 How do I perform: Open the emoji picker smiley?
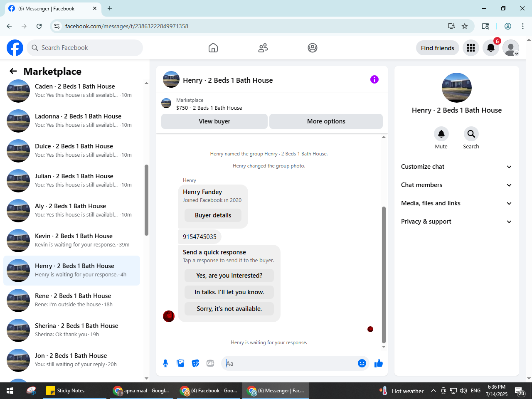[x=362, y=363]
